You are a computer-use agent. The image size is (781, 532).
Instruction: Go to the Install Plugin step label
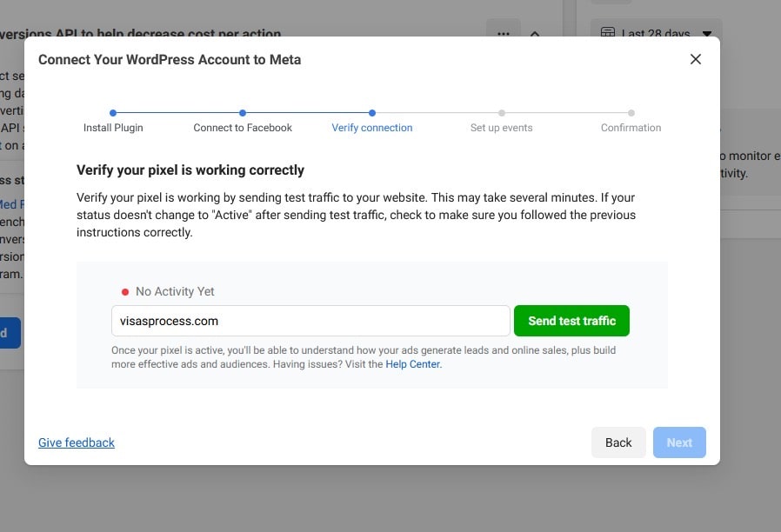pos(113,128)
